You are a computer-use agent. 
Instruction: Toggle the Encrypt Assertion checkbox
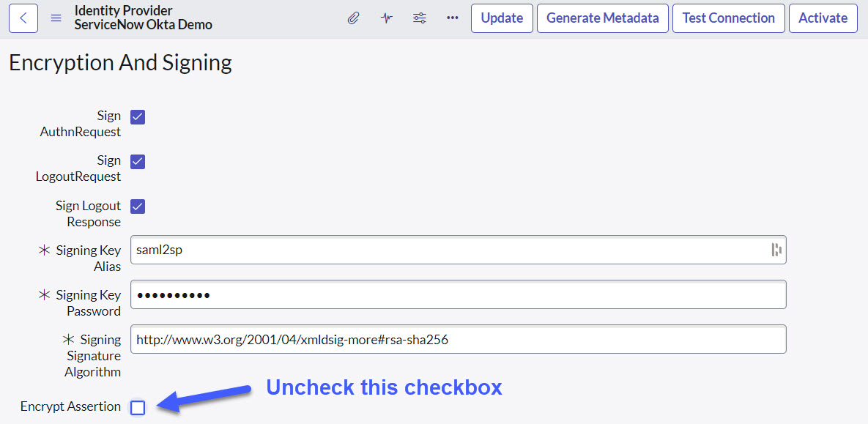click(138, 408)
